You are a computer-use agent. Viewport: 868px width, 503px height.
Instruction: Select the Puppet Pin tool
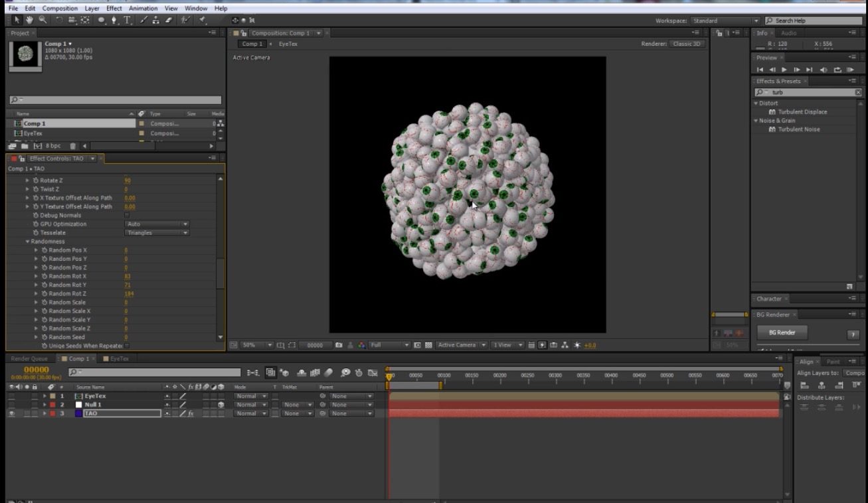point(203,20)
